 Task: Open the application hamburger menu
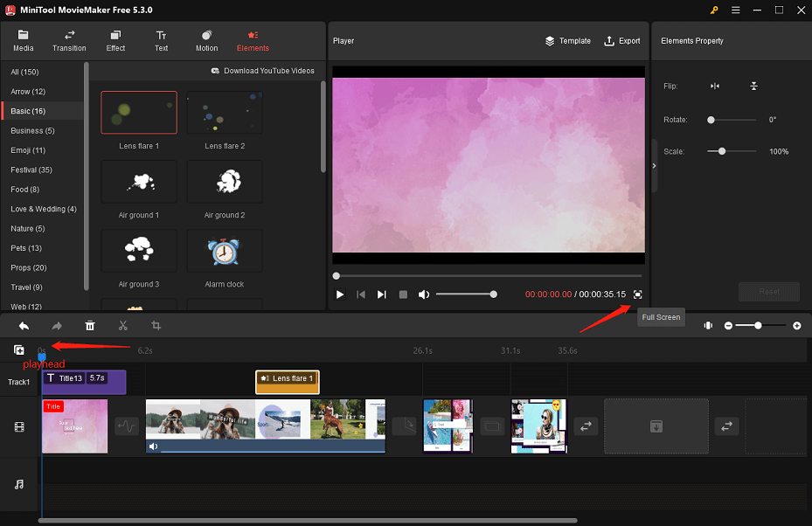click(x=735, y=10)
